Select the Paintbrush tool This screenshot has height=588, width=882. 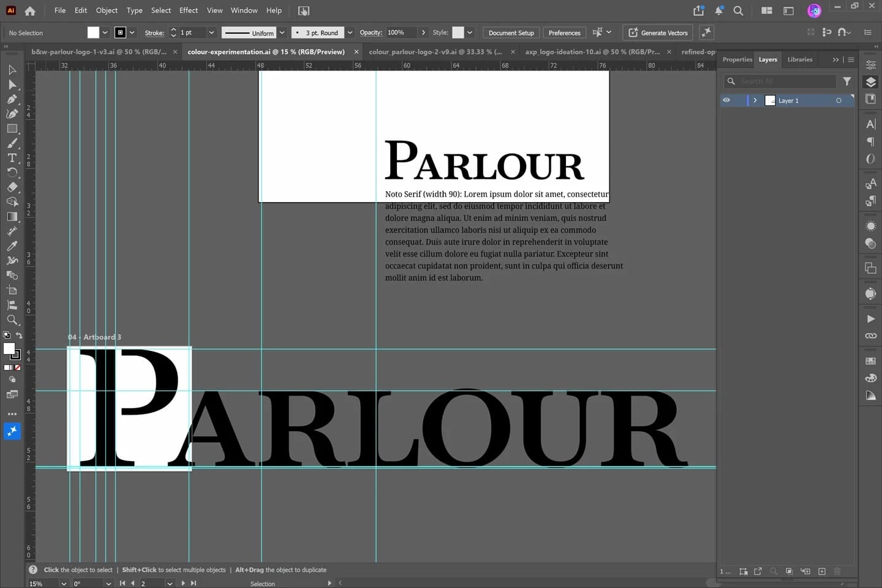click(12, 143)
